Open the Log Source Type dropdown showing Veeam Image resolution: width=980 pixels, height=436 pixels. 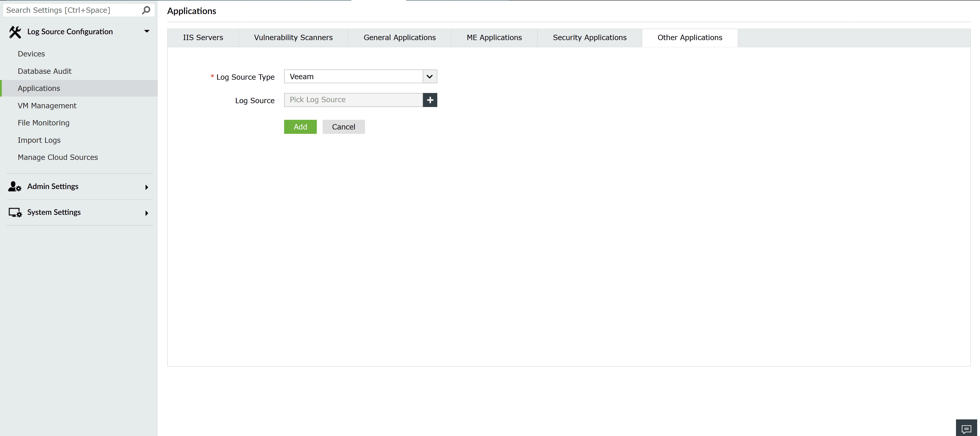430,76
